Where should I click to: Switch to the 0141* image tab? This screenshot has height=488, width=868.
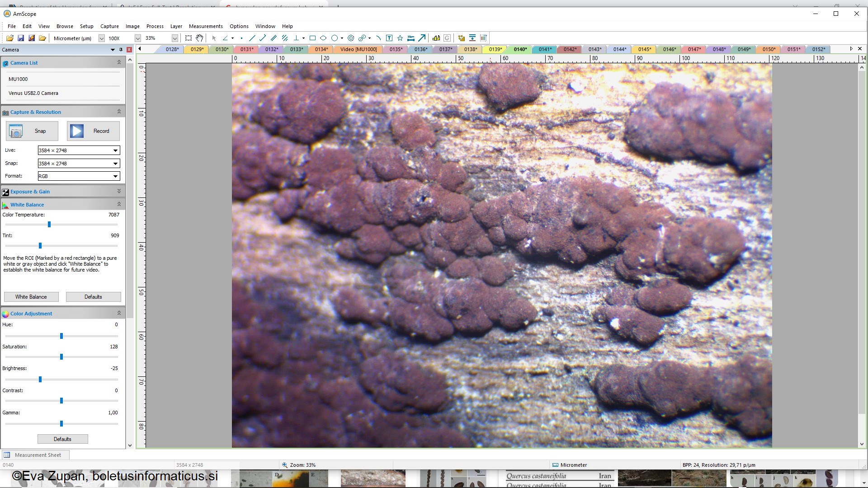pyautogui.click(x=545, y=49)
